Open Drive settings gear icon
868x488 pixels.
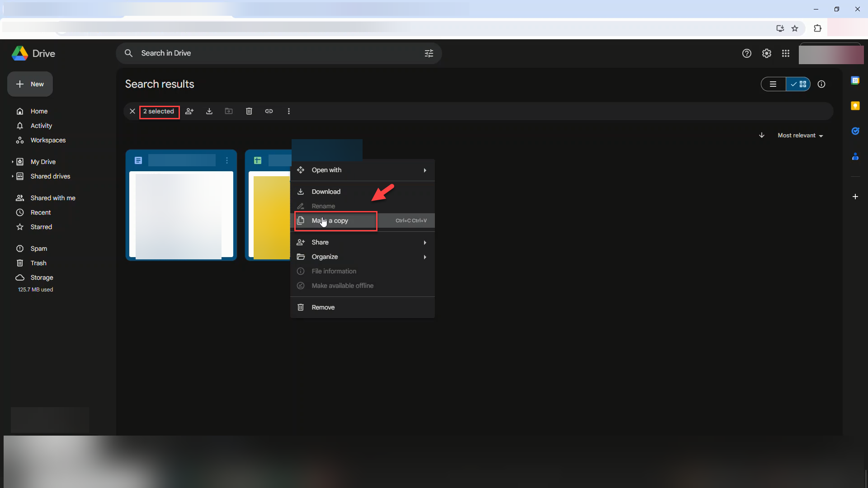pyautogui.click(x=766, y=53)
